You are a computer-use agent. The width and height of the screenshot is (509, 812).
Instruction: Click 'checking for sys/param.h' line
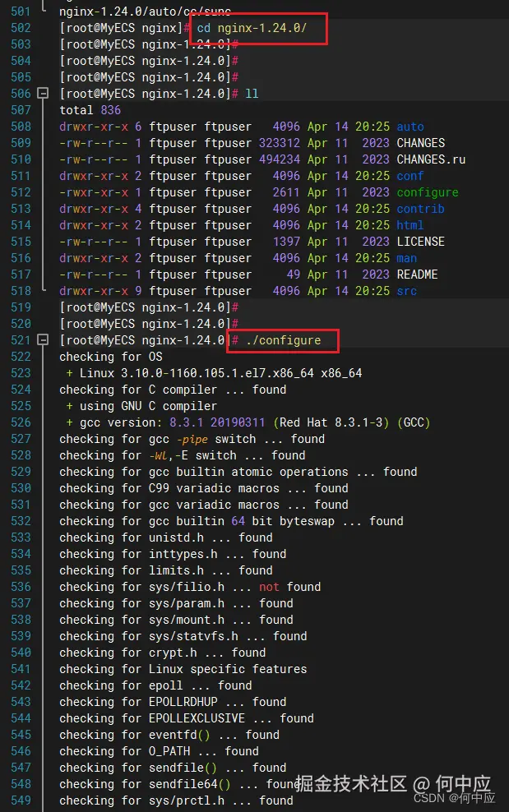point(176,603)
